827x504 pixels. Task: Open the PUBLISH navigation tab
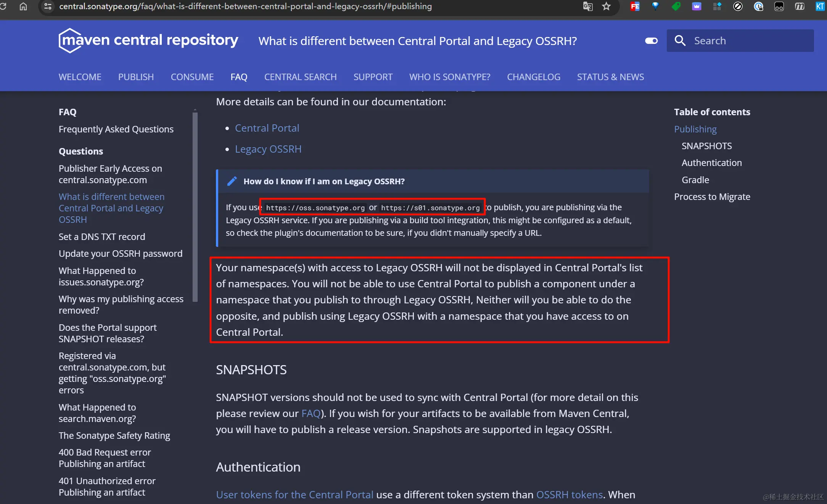pyautogui.click(x=136, y=77)
